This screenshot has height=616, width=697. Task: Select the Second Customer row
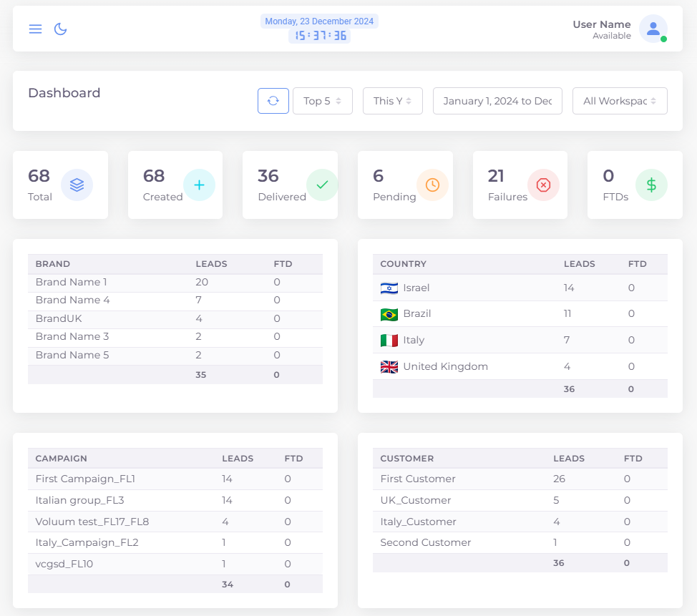click(520, 542)
